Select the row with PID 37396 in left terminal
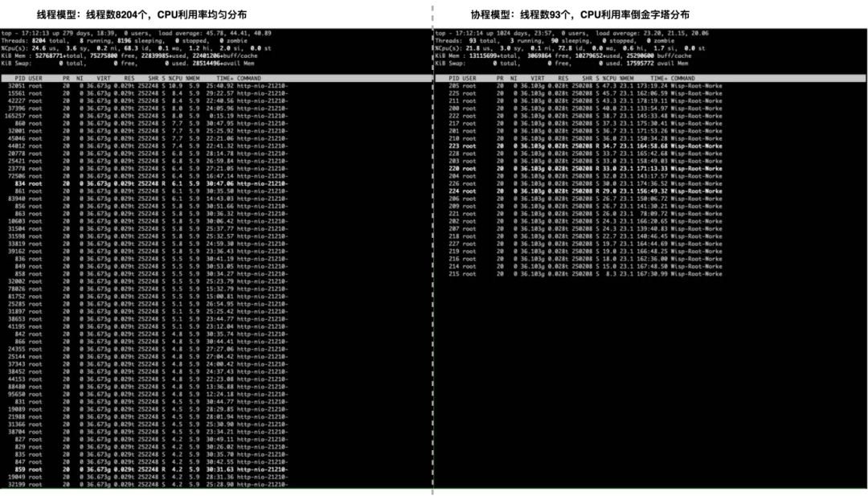 (149, 109)
